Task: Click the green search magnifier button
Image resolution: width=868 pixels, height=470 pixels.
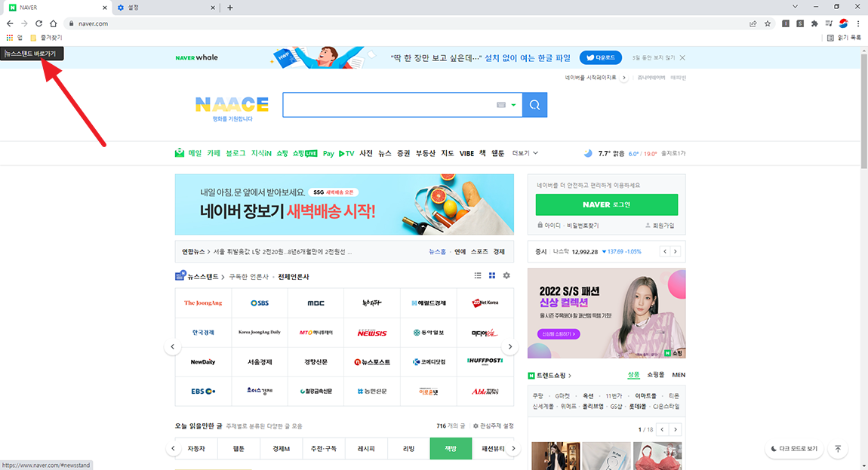Action: (x=534, y=105)
